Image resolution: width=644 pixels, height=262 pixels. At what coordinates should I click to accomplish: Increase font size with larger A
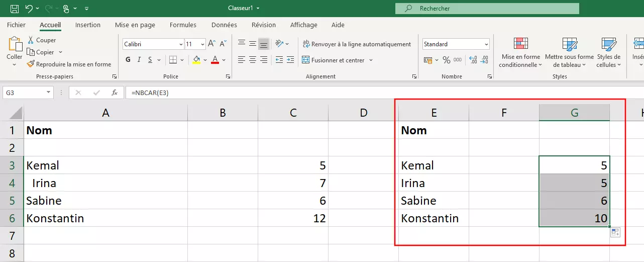(211, 44)
